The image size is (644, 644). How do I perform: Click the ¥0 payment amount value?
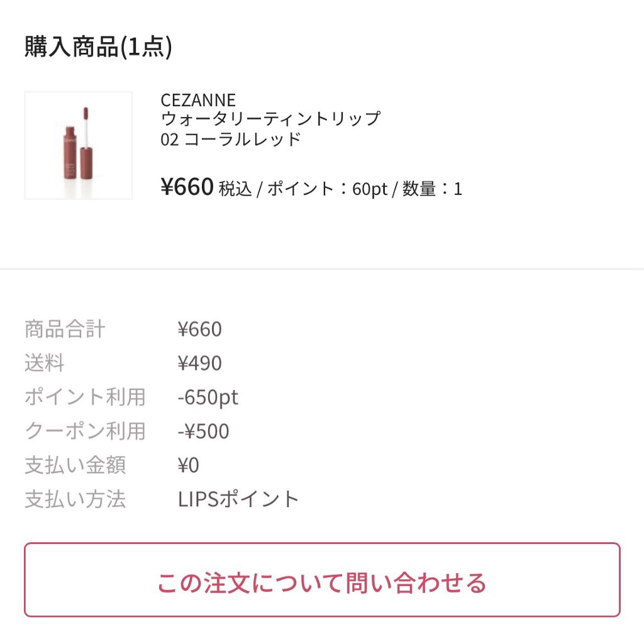click(188, 465)
